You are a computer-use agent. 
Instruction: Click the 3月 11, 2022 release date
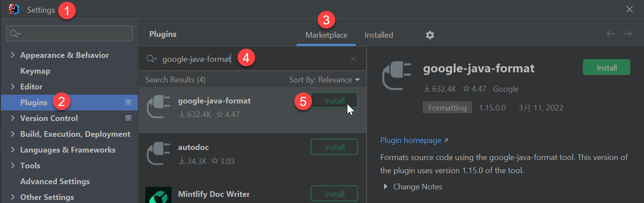click(x=541, y=107)
